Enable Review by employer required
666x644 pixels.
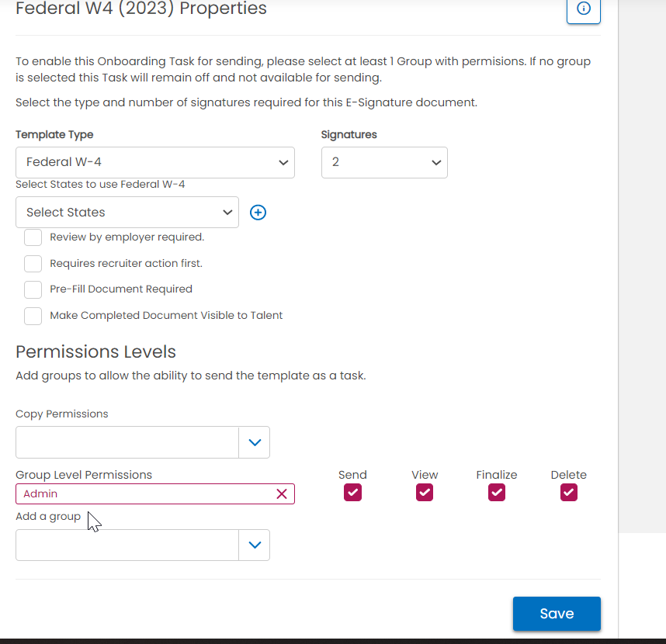33,237
